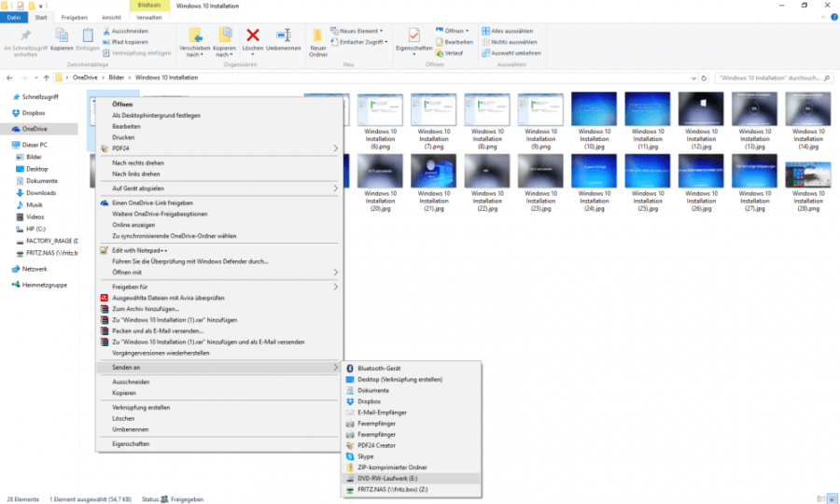This screenshot has height=504, width=840.
Task: Select Netzwerk in navigation pane
Action: click(x=30, y=269)
